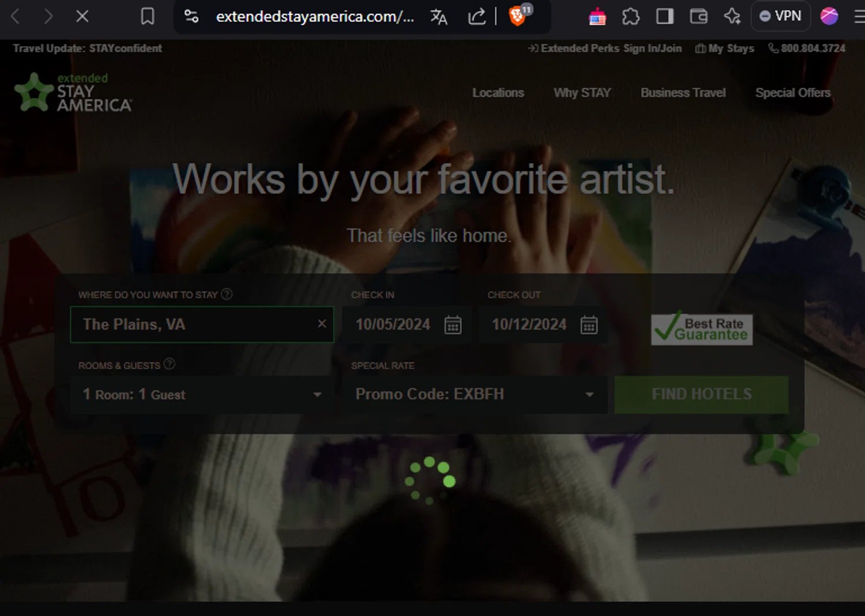
Task: Share this page via the share icon
Action: tap(477, 17)
